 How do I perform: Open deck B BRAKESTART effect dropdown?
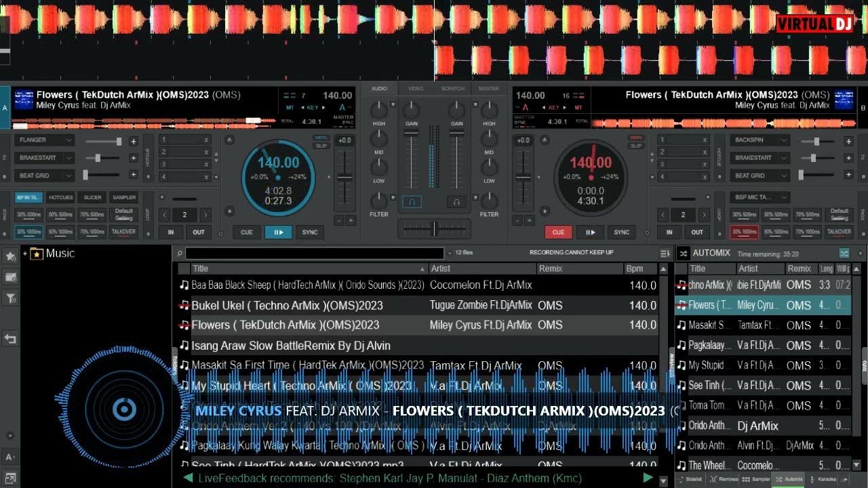point(759,157)
